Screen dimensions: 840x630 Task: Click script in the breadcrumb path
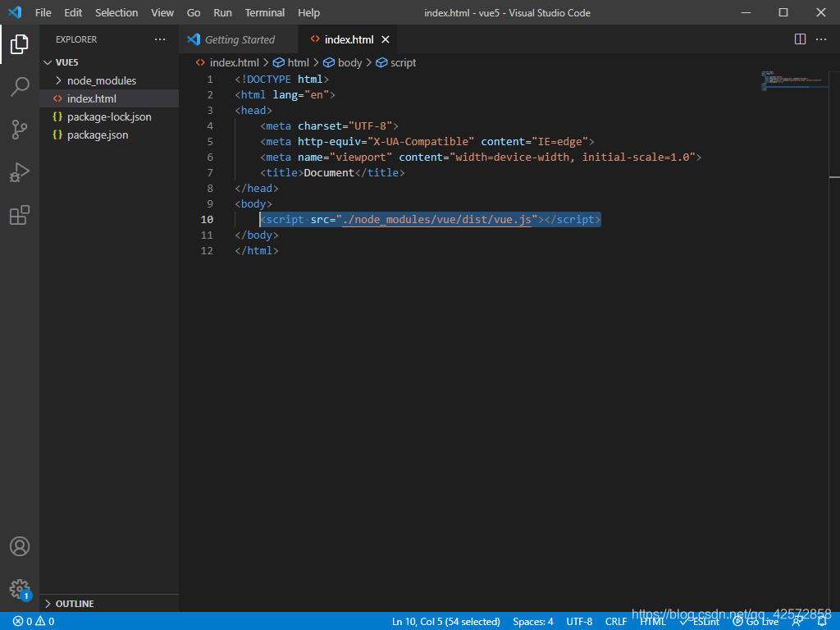(x=403, y=62)
